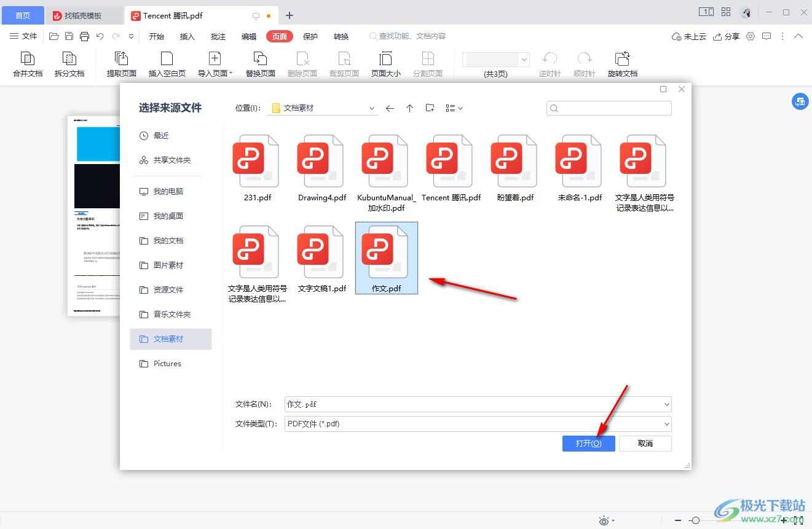The height and width of the screenshot is (529, 812).
Task: Click the undo arrow icon
Action: click(100, 36)
